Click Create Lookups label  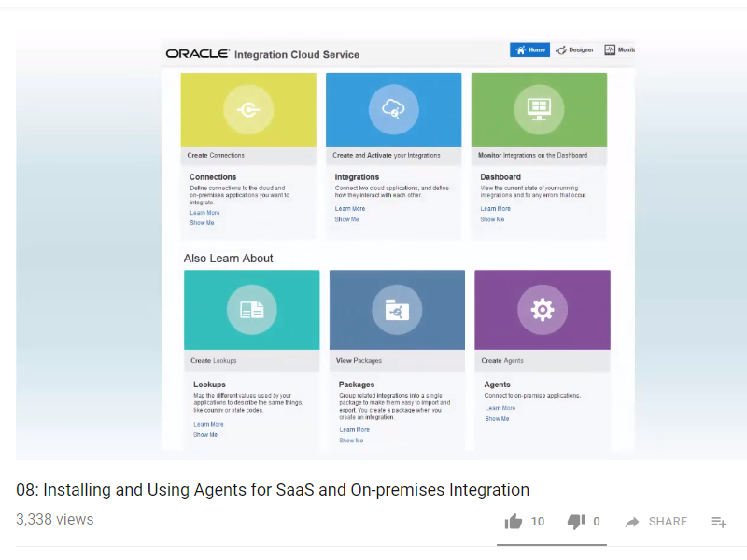[214, 360]
